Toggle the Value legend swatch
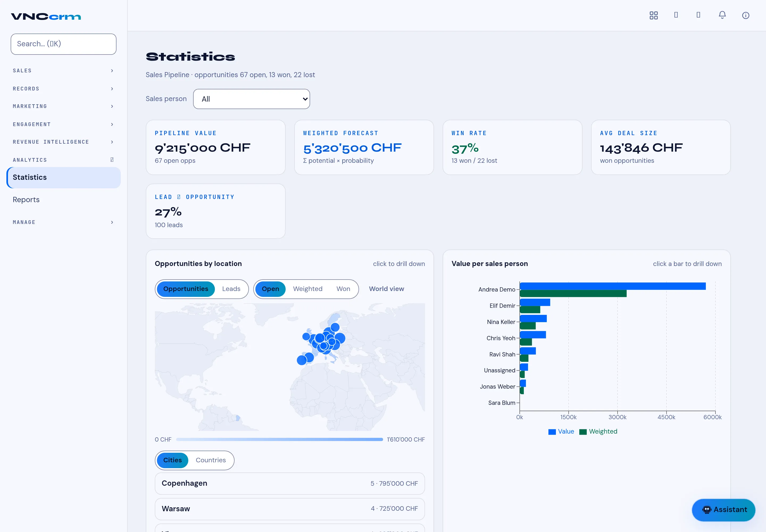Screen dimensions: 766x532 [x=552, y=432]
